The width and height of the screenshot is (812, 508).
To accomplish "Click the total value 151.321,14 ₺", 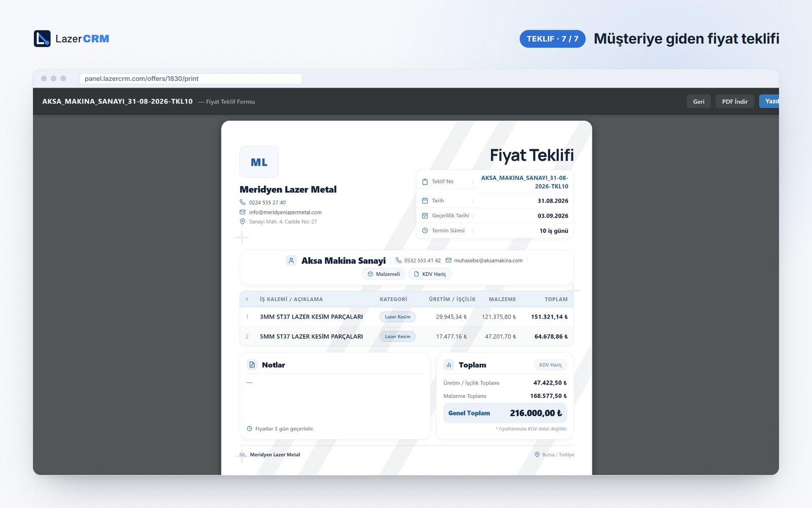I will (x=549, y=317).
